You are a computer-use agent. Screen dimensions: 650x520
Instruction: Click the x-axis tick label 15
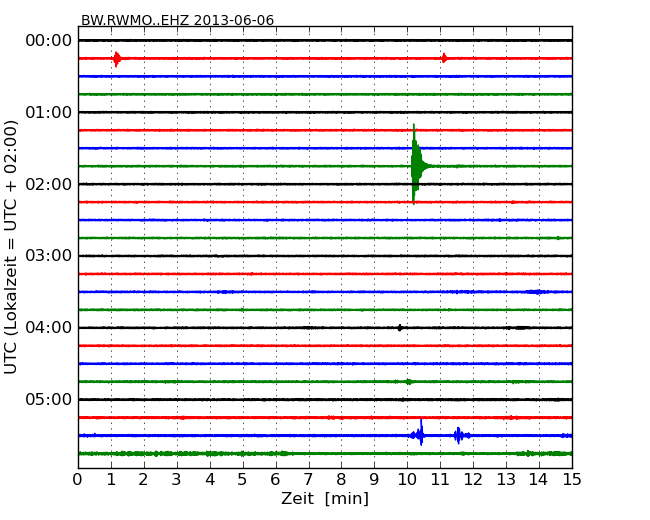click(572, 480)
